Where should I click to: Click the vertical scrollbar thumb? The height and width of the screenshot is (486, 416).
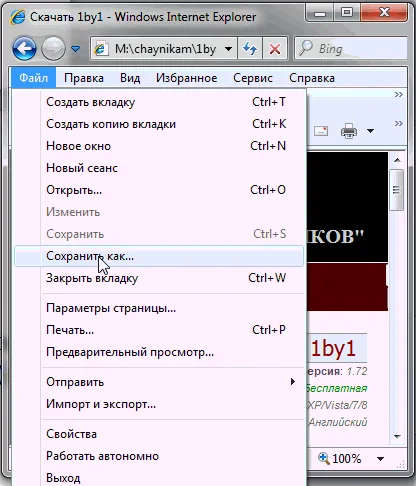pyautogui.click(x=396, y=190)
